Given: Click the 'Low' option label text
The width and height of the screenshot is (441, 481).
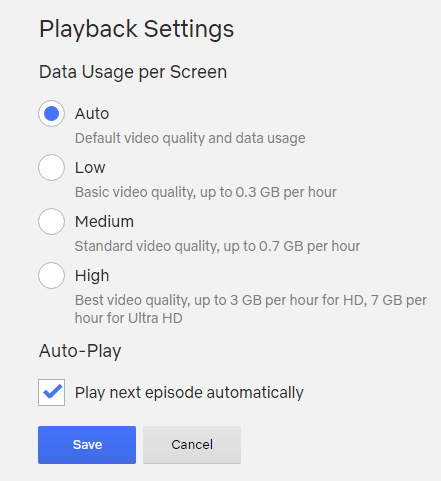Looking at the screenshot, I should click(90, 168).
